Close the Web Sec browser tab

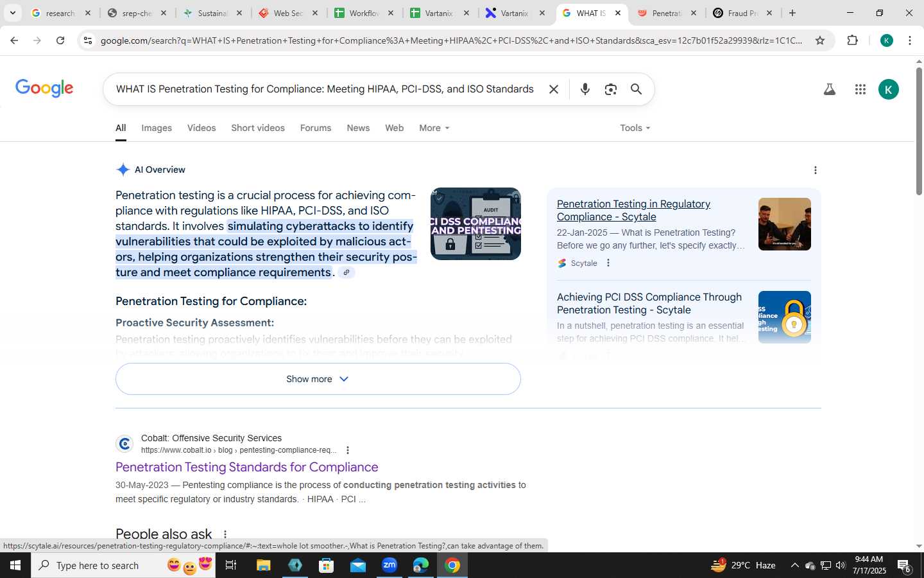tap(315, 13)
